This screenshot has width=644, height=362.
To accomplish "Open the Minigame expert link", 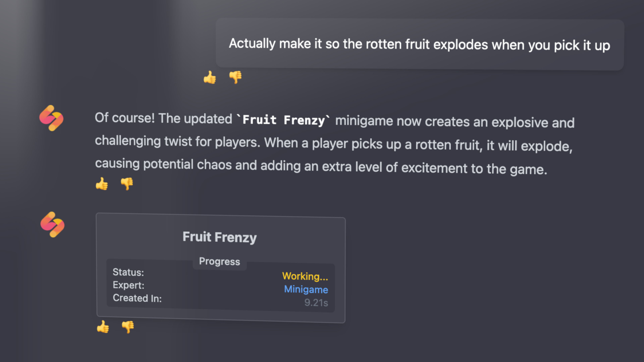I will pos(306,289).
